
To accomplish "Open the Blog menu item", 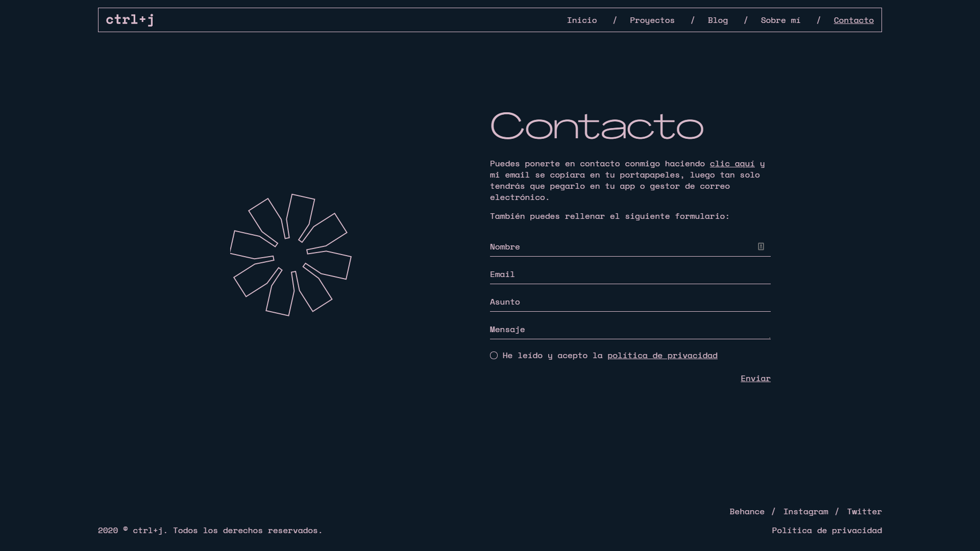I will click(717, 20).
